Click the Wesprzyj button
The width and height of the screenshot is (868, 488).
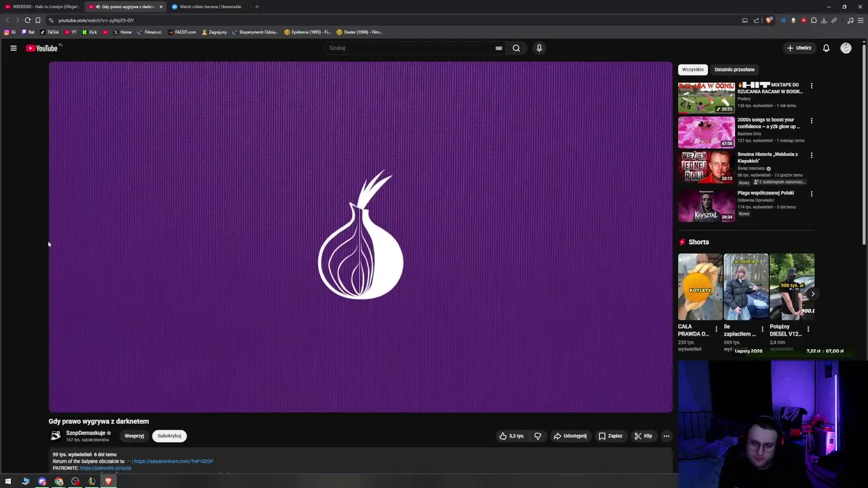coord(134,436)
